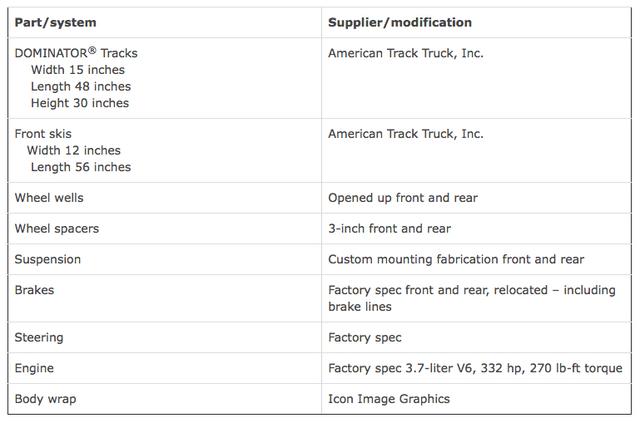The image size is (640, 423).
Task: Click the Part/system column header
Action: pyautogui.click(x=56, y=22)
